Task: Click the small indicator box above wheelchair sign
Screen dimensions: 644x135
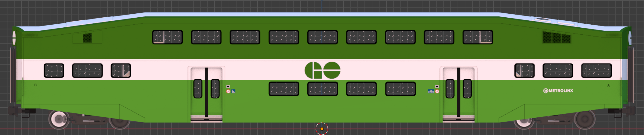Action: click(x=228, y=87)
